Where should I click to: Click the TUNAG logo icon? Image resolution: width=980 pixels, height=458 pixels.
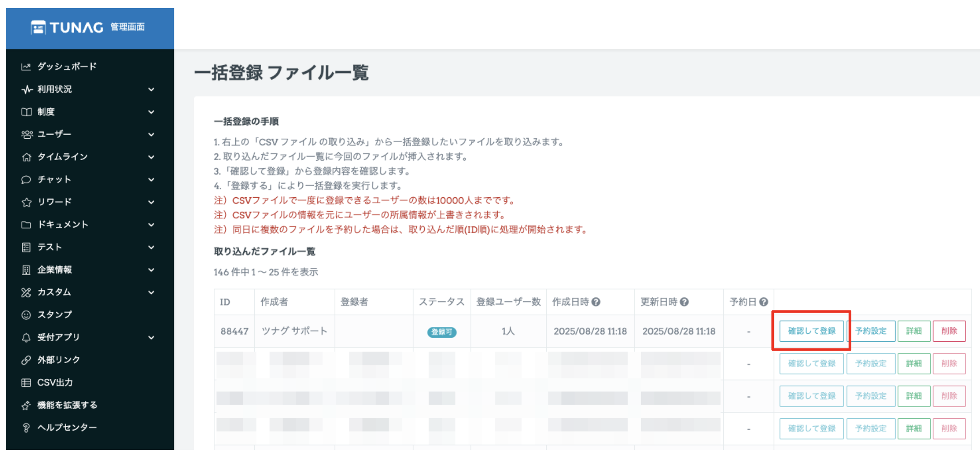pos(38,28)
